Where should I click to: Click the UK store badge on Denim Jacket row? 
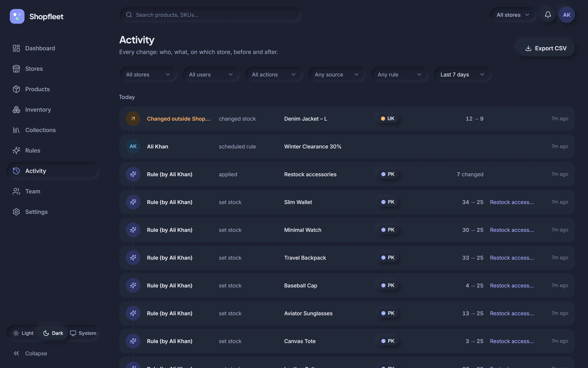(388, 119)
